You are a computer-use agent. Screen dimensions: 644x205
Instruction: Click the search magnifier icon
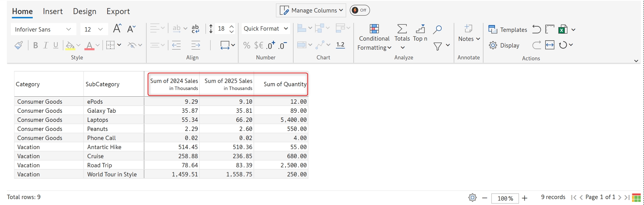point(437,29)
